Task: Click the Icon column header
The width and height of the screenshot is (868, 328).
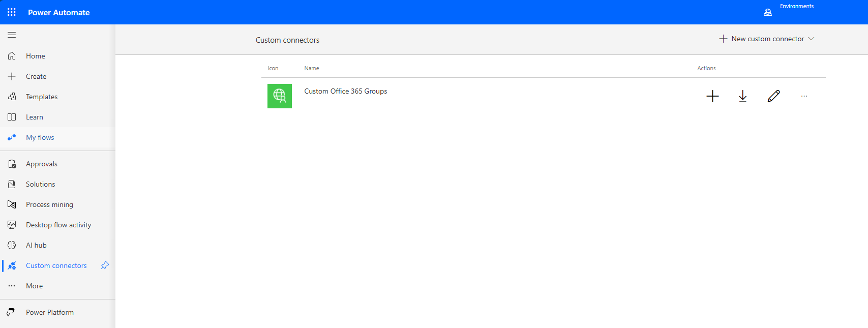Action: (273, 68)
